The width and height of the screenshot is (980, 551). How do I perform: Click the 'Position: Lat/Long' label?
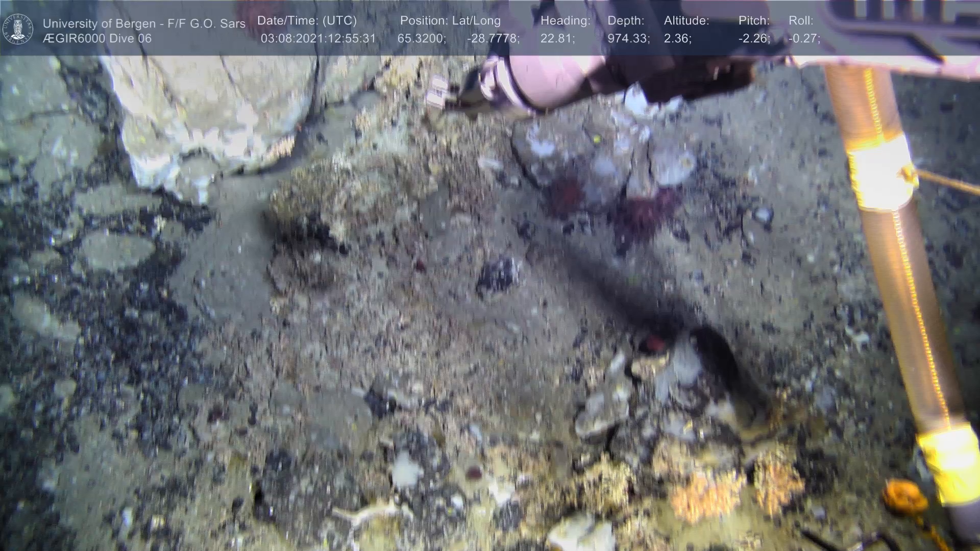click(450, 21)
